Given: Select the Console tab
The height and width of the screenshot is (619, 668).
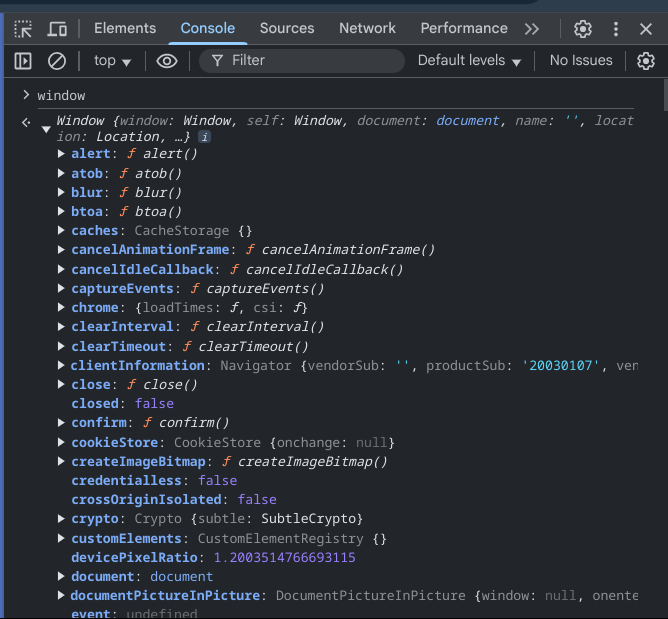Looking at the screenshot, I should click(207, 28).
